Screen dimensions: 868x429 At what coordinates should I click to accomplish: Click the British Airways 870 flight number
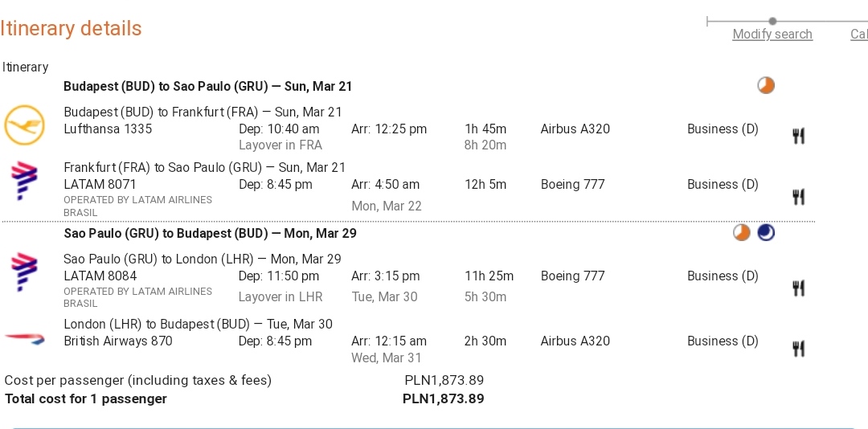click(118, 341)
